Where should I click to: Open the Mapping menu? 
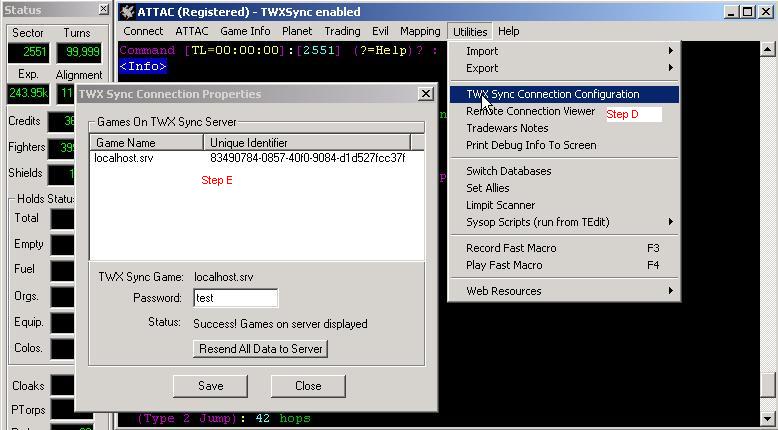point(420,31)
